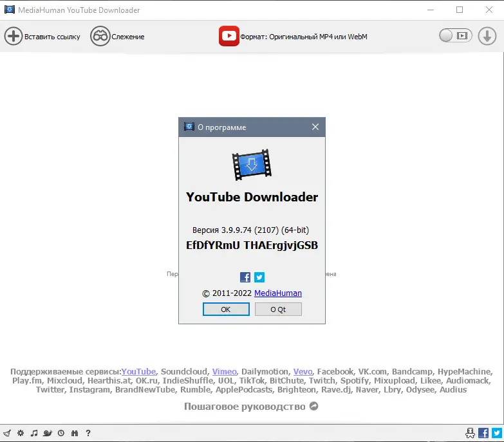Click the settings gear icon in status bar

pos(21,433)
